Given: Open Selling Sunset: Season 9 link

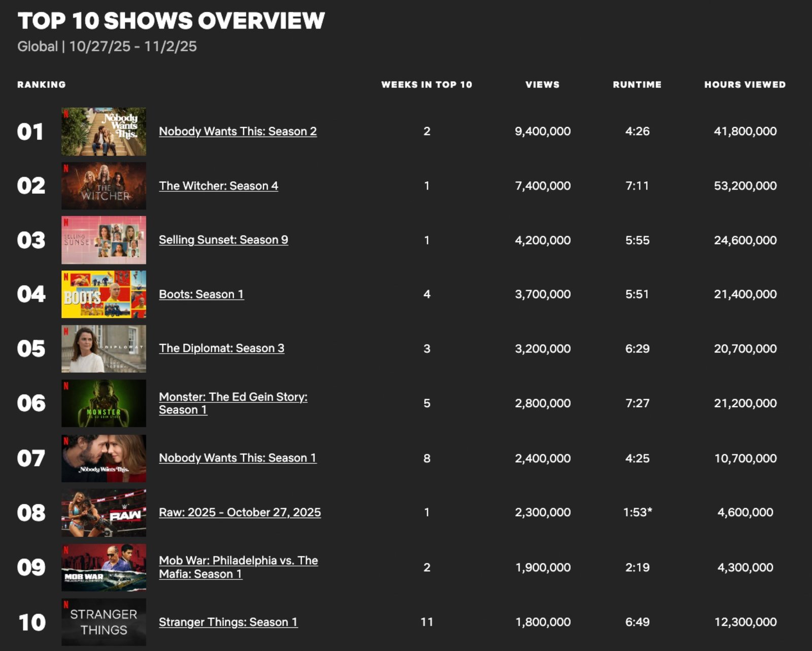Looking at the screenshot, I should pyautogui.click(x=223, y=240).
